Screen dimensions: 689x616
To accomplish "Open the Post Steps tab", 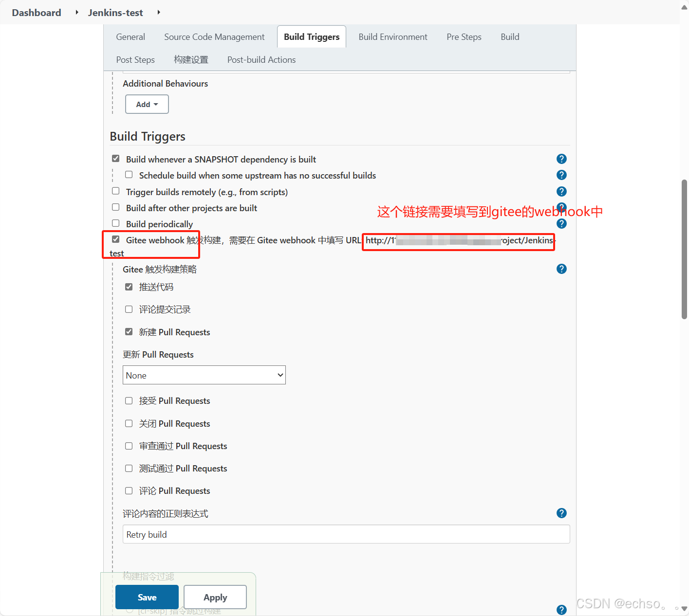I will point(135,60).
